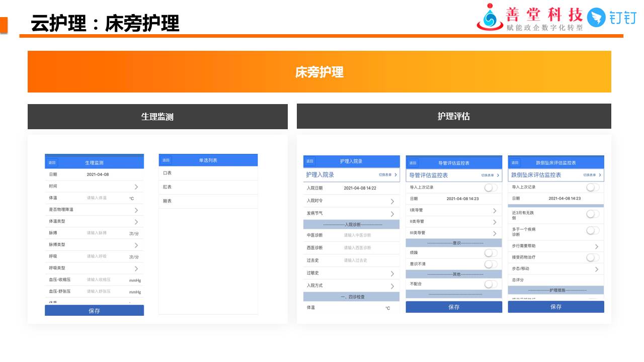
Task: Click the DingTalk (钉钉) logo icon
Action: 597,18
